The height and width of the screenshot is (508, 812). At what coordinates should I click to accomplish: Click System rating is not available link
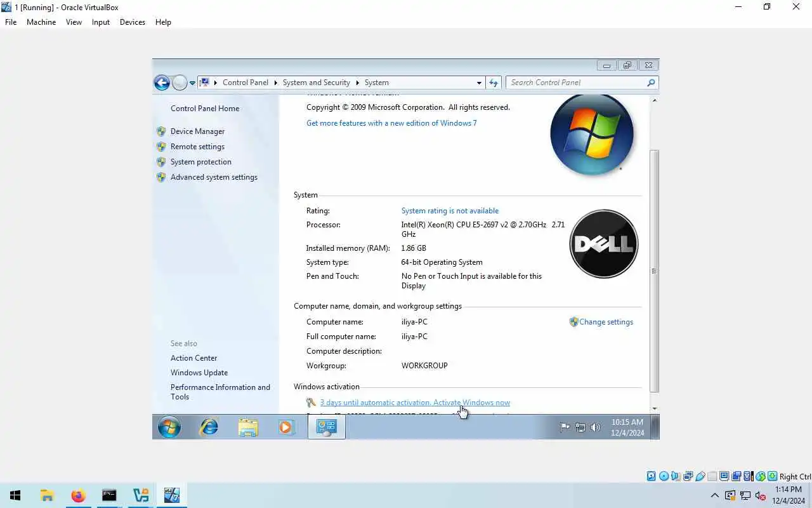[x=450, y=211]
